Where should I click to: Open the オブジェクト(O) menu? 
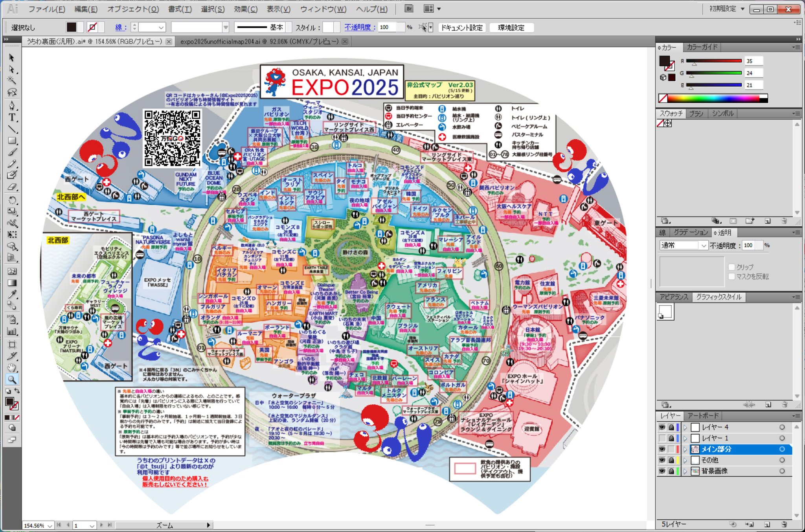133,9
